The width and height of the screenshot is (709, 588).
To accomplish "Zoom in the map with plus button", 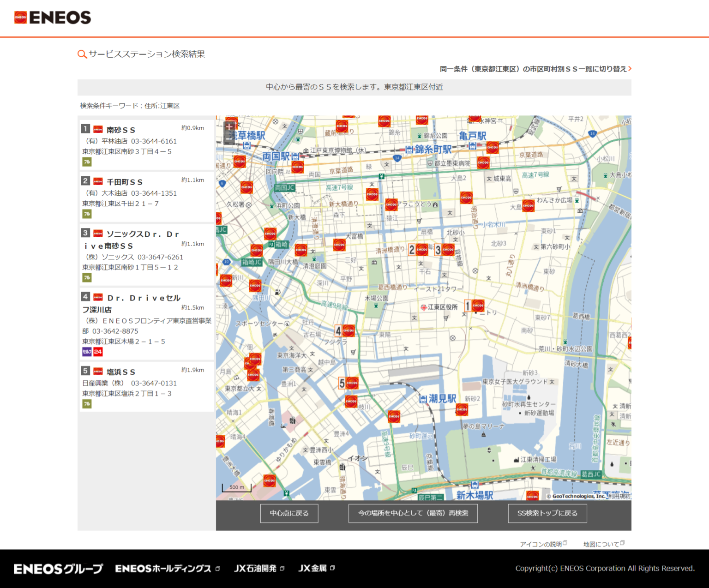I will 229,126.
